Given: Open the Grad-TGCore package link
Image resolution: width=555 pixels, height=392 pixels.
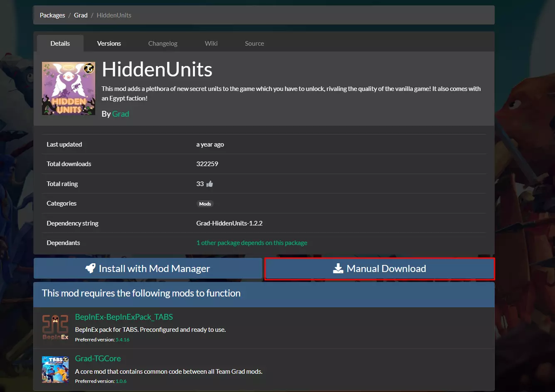Looking at the screenshot, I should click(x=98, y=358).
